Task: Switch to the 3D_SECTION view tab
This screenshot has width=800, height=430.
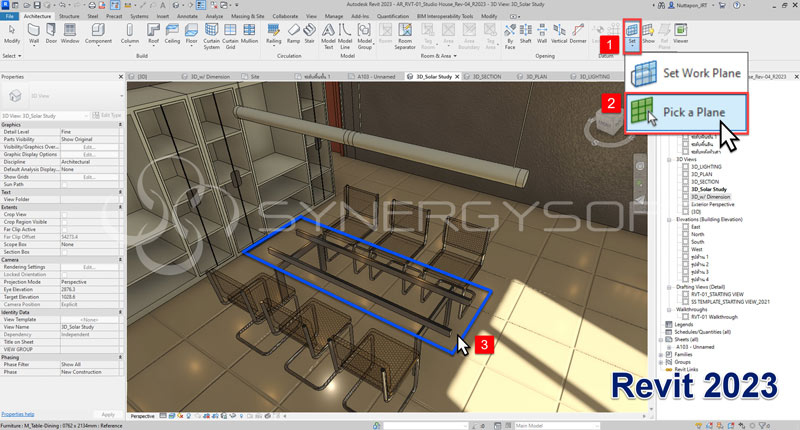Action: click(486, 77)
